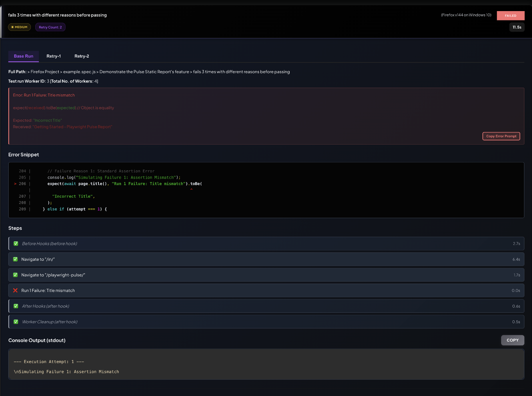The width and height of the screenshot is (532, 396).
Task: Click the Retry Count: 2 badge
Action: 50,27
